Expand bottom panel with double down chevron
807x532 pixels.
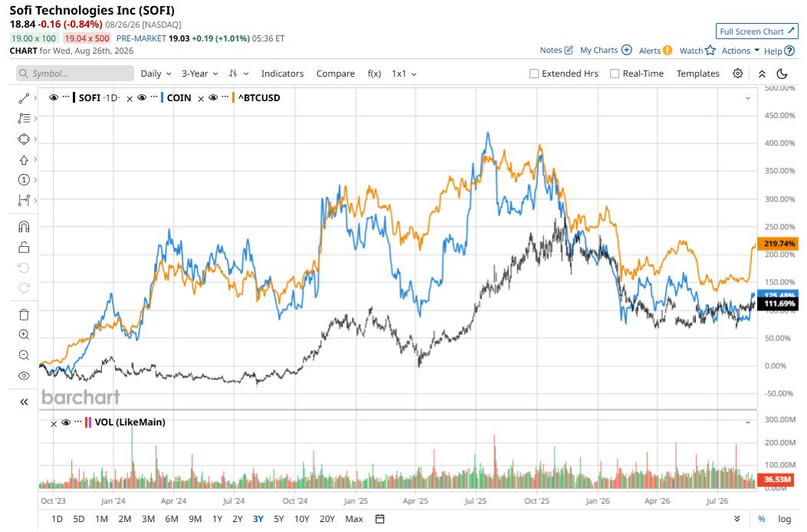737,519
